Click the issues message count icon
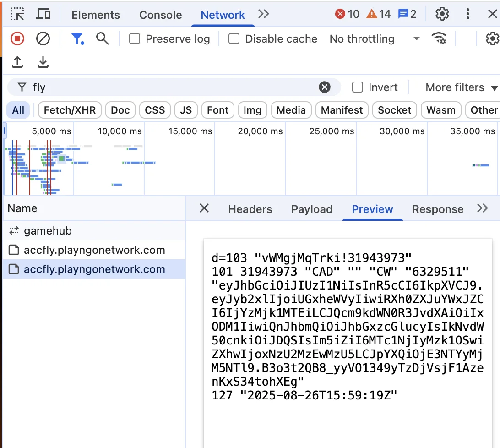Image resolution: width=500 pixels, height=448 pixels. (x=407, y=14)
